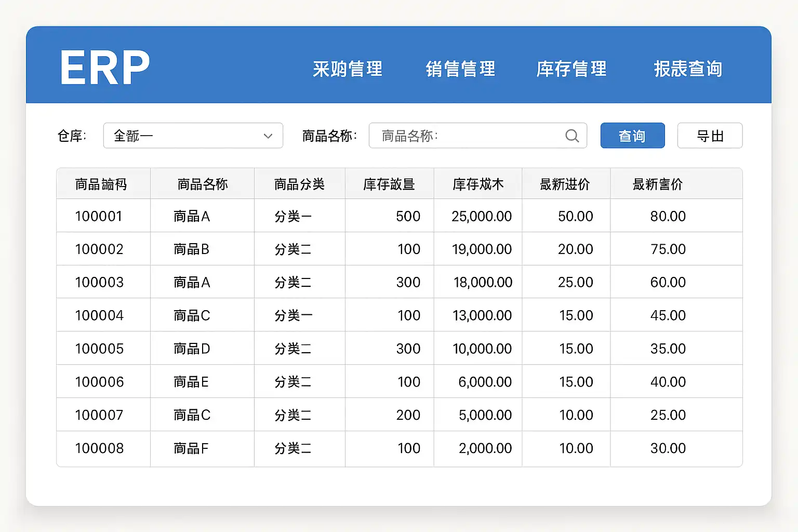The width and height of the screenshot is (798, 532).
Task: Go to 库存管理 menu
Action: 571,69
